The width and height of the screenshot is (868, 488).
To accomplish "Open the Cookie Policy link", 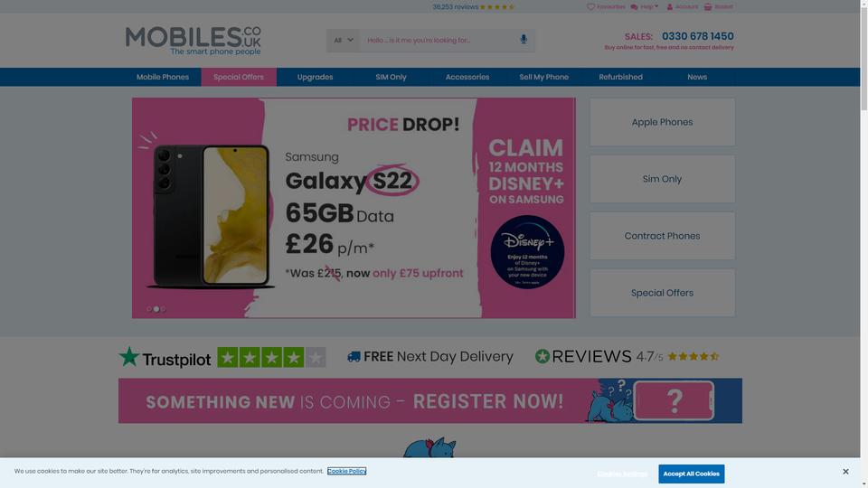I will click(x=346, y=471).
